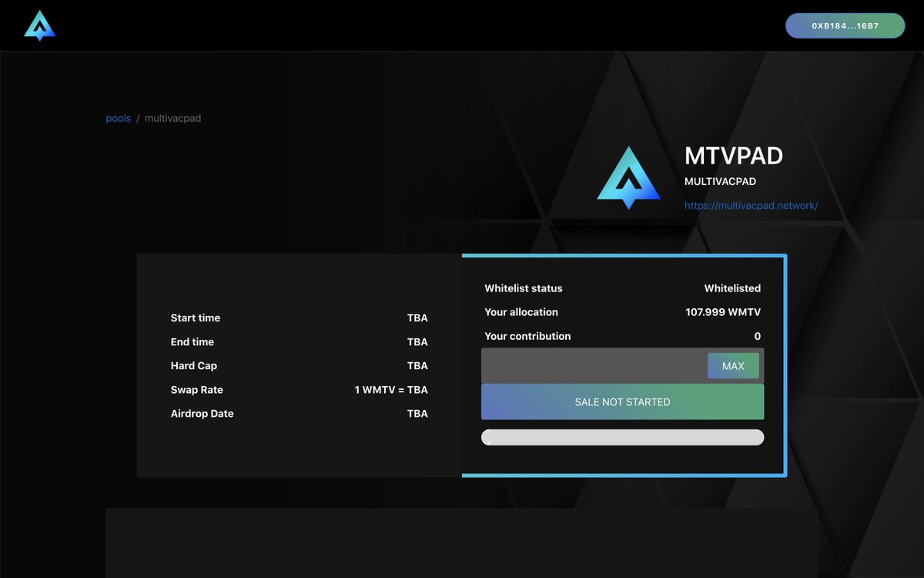The width and height of the screenshot is (924, 578).
Task: Click the Swap Rate label
Action: click(197, 389)
